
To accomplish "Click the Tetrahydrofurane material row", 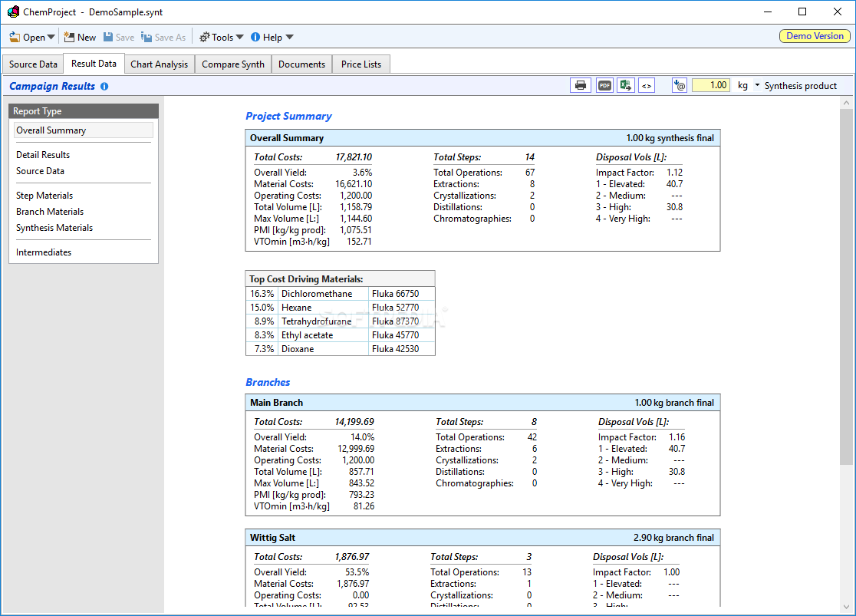I will pyautogui.click(x=340, y=321).
